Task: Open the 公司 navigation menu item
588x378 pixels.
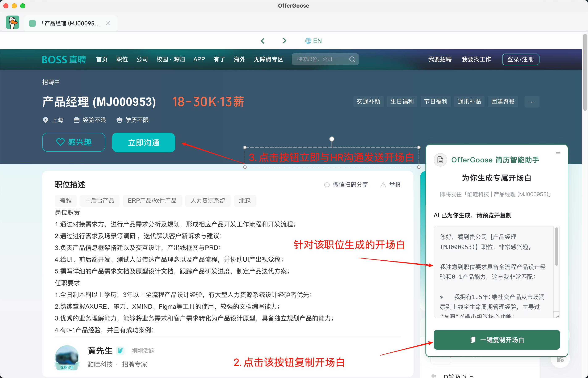Action: 142,59
